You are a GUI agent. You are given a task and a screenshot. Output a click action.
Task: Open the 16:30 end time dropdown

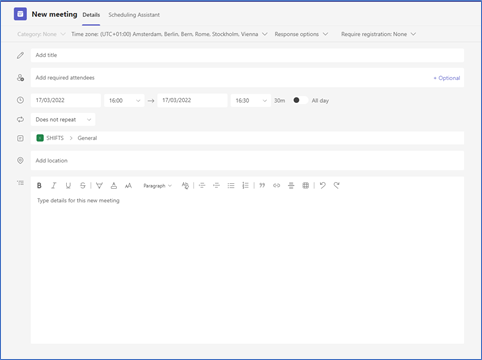click(251, 100)
